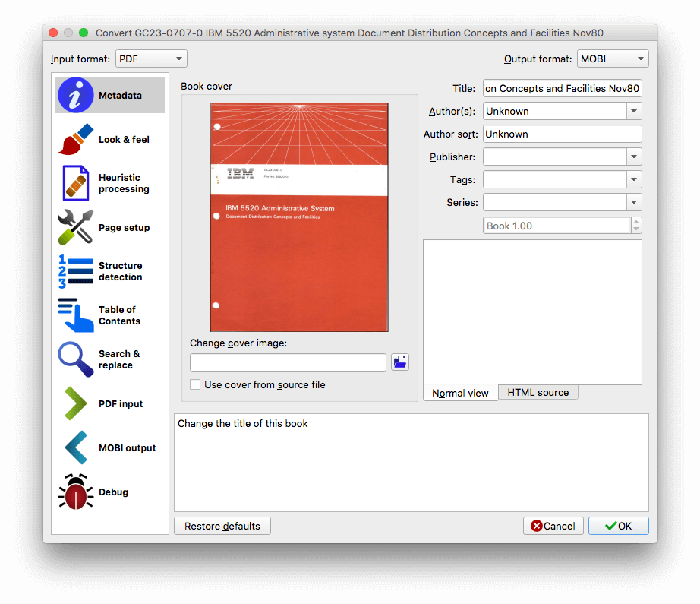Screen dimensions: 700x604
Task: Click the green zoom window button
Action: (x=84, y=33)
